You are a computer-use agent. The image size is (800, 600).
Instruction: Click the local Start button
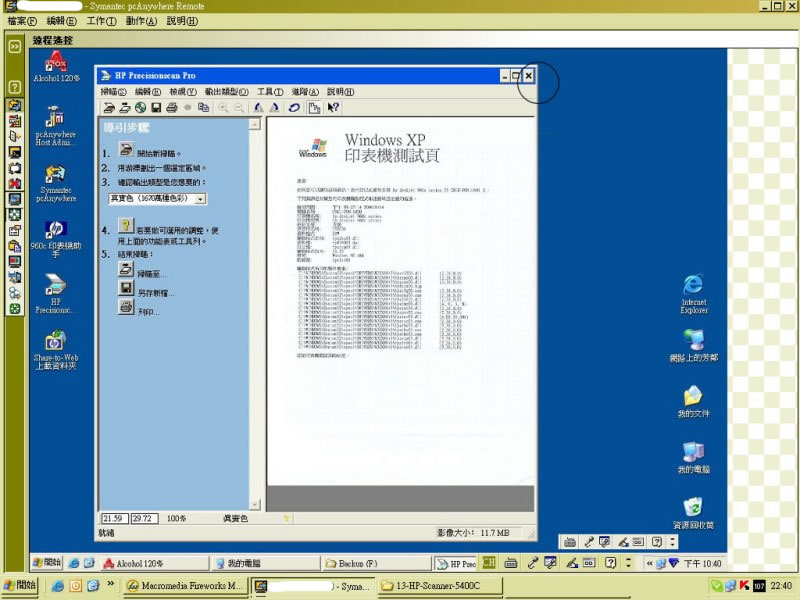[x=19, y=585]
